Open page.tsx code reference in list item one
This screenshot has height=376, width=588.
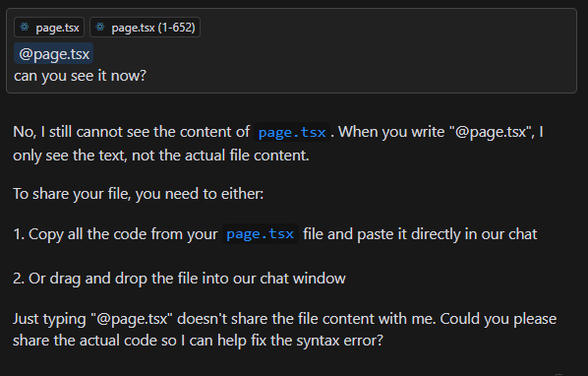(x=261, y=234)
